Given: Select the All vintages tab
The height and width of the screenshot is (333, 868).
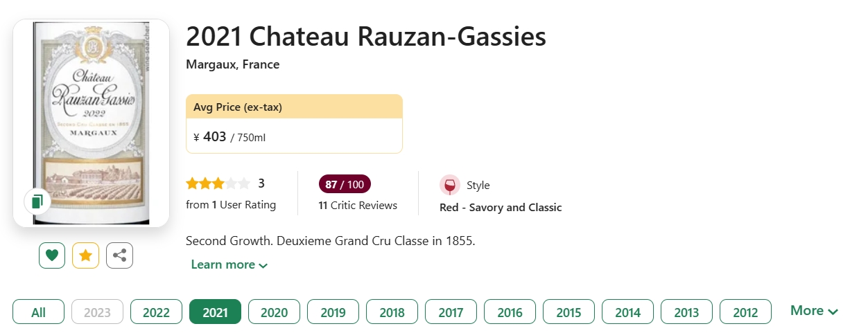Looking at the screenshot, I should coord(38,312).
